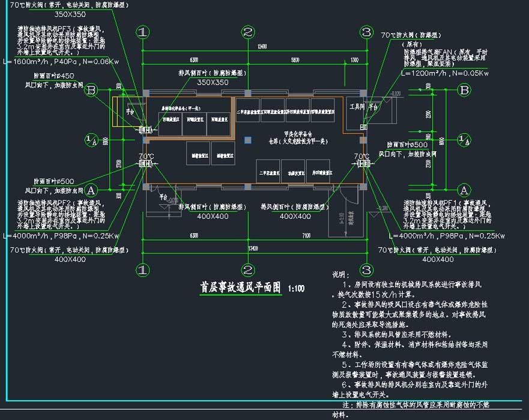This screenshot has height=420, width=529.
Task: Select grid bubble 3 above the plan
Action: [367, 32]
